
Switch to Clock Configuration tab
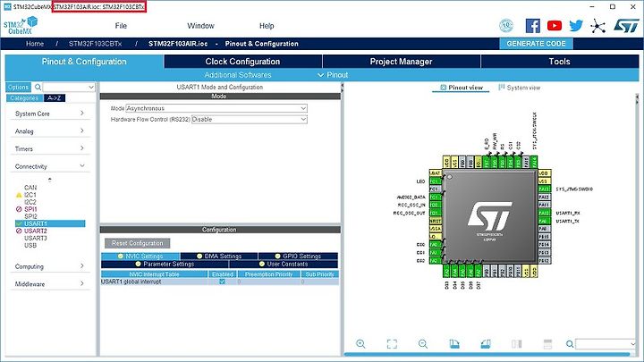(x=242, y=62)
